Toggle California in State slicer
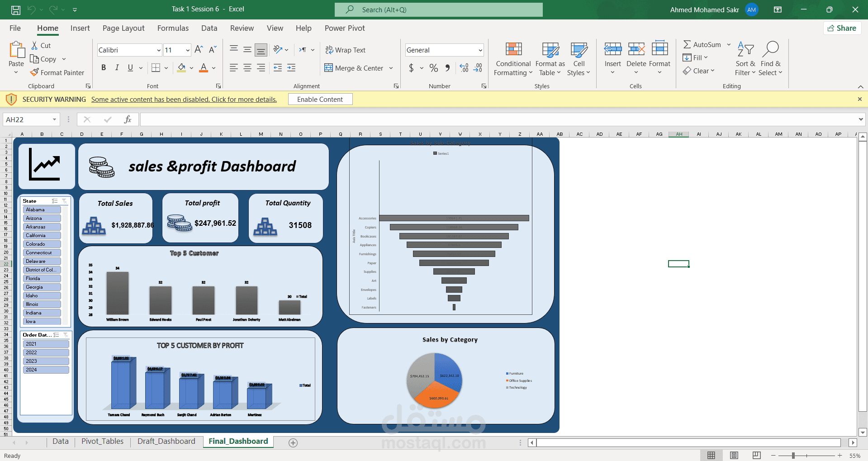The height and width of the screenshot is (461, 868). (x=42, y=235)
